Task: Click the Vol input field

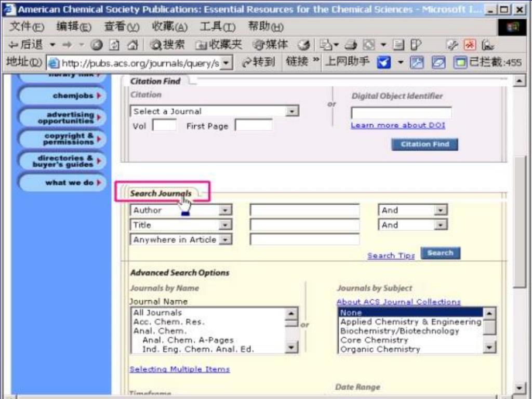Action: 164,125
